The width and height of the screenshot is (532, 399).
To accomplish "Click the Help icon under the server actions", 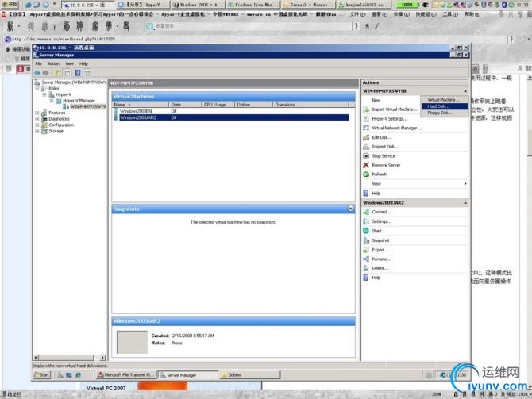I will pos(366,194).
